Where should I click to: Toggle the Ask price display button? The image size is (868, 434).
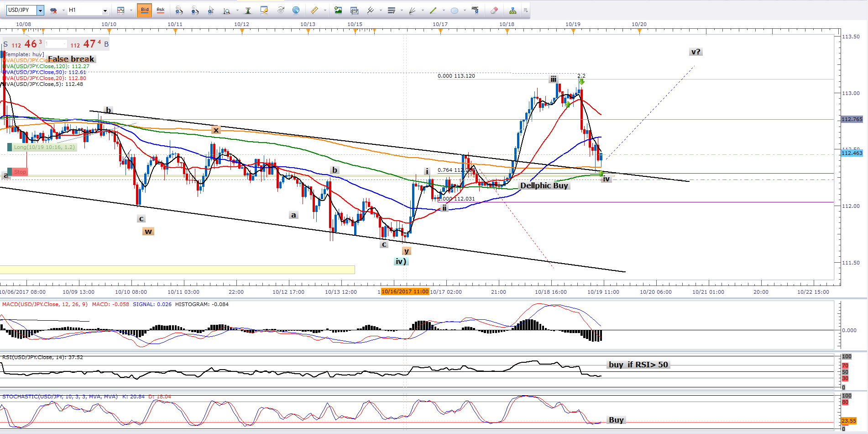tap(161, 10)
